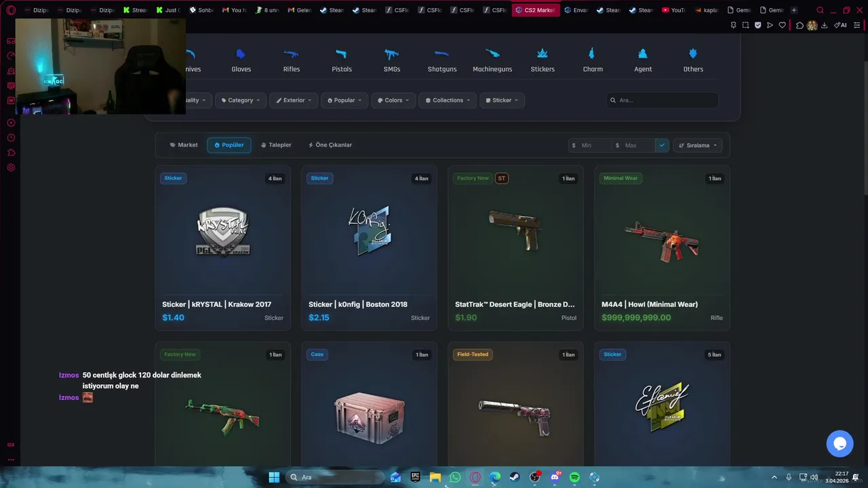Open Sticker k0nfig Boston 2018 listing
Screen dimensions: 868x488
click(370, 248)
